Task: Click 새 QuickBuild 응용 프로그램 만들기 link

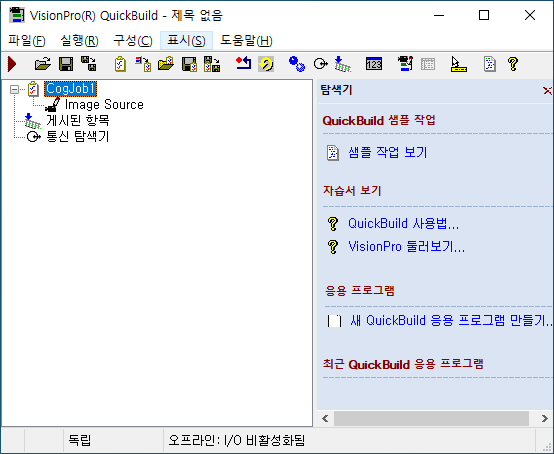Action: 452,320
